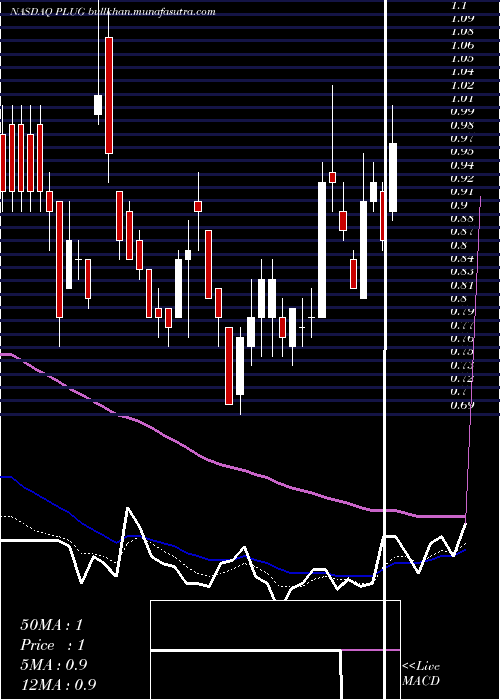Click the 0.9 price axis label

459,206
